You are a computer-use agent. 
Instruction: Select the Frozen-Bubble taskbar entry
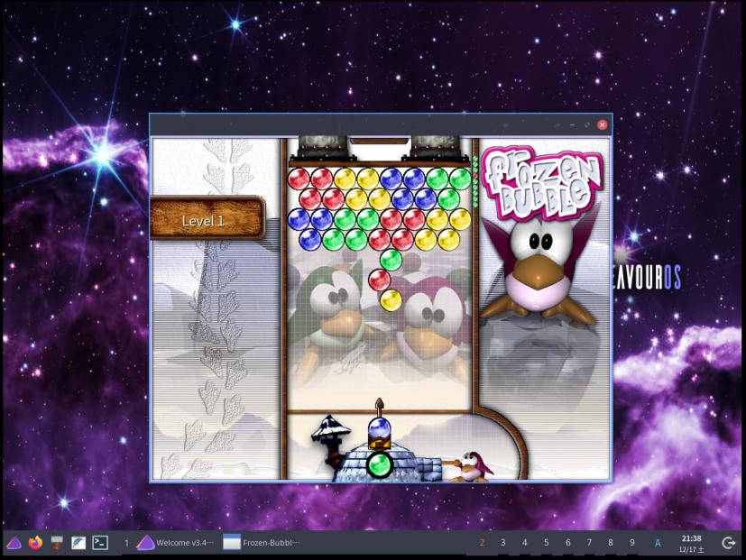pos(262,542)
